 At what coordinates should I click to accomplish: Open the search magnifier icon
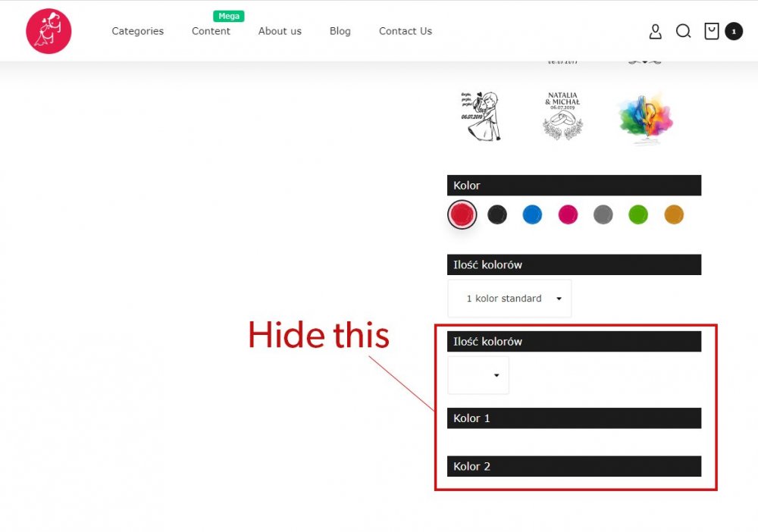coord(683,31)
